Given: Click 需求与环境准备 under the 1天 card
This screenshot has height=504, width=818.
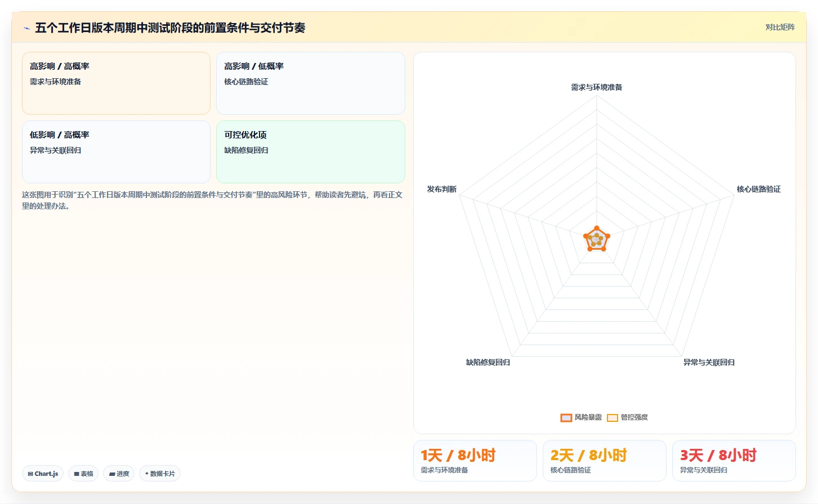Looking at the screenshot, I should pos(444,470).
